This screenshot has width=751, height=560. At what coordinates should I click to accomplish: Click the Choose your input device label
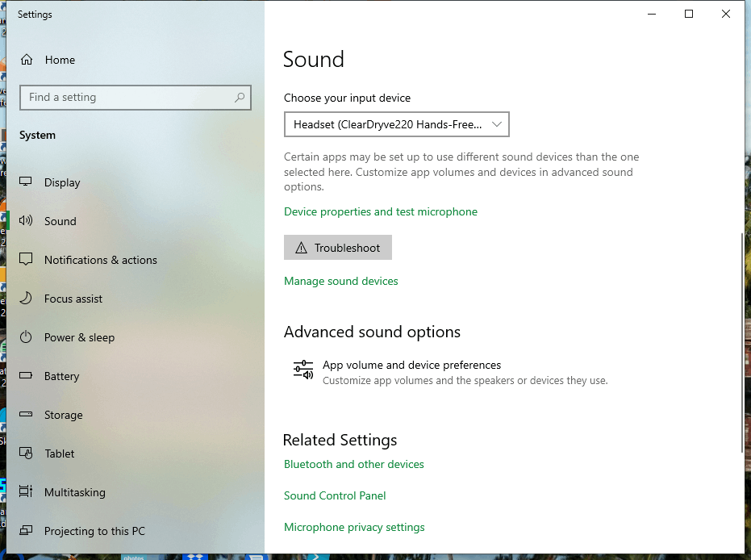pos(347,98)
